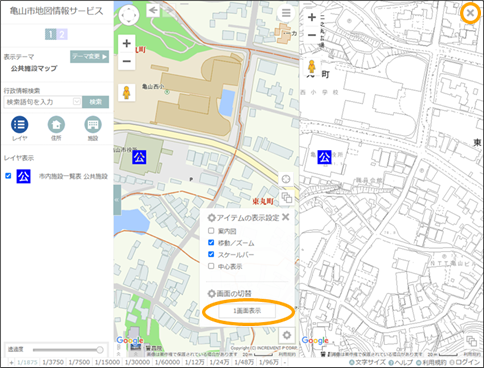
Task: Select Street View pegman on left map
Action: click(126, 92)
